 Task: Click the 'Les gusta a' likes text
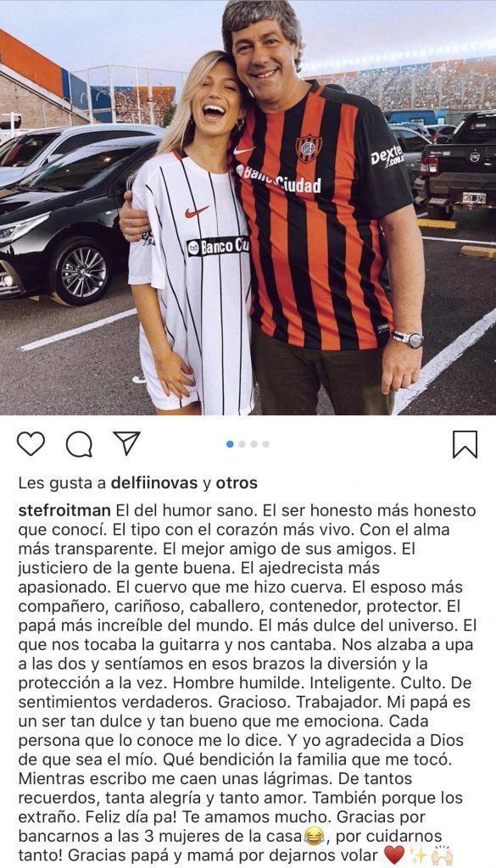pos(62,483)
